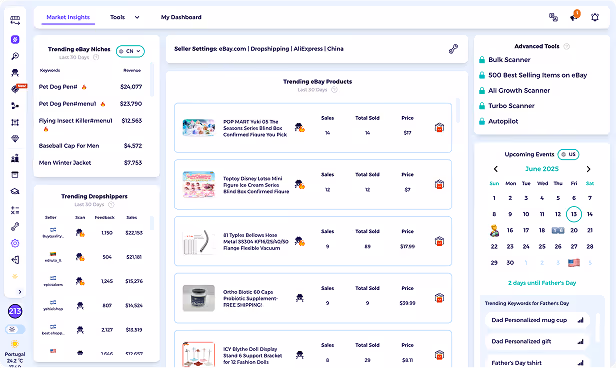616x368 pixels.
Task: Click the store box icon in the sidebar
Action: (x=15, y=175)
